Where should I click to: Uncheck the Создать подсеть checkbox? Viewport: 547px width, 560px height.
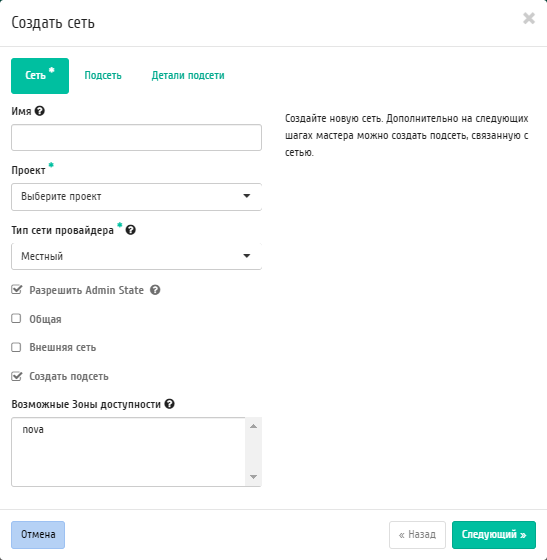(16, 376)
